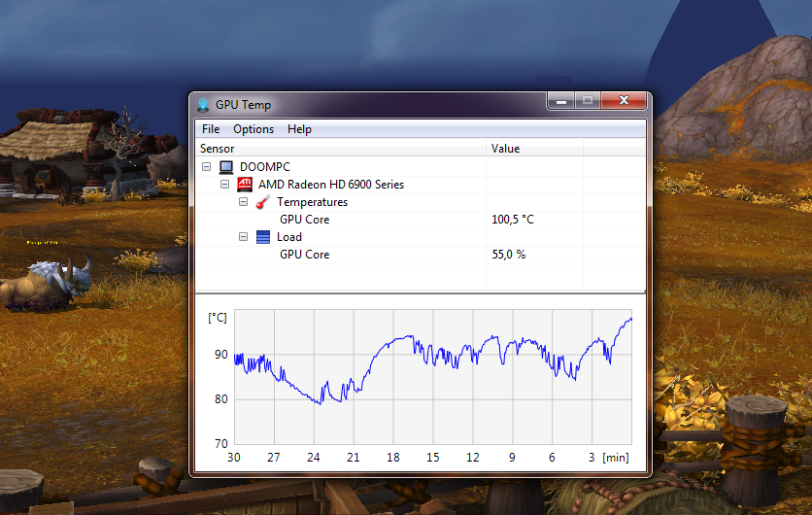Select the DOOMPC row label

(264, 167)
